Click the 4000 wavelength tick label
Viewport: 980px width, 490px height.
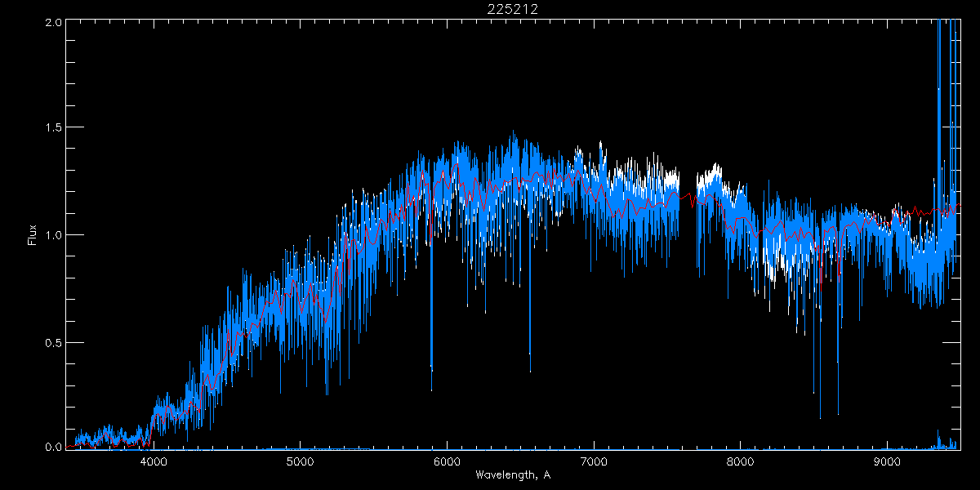[x=154, y=461]
